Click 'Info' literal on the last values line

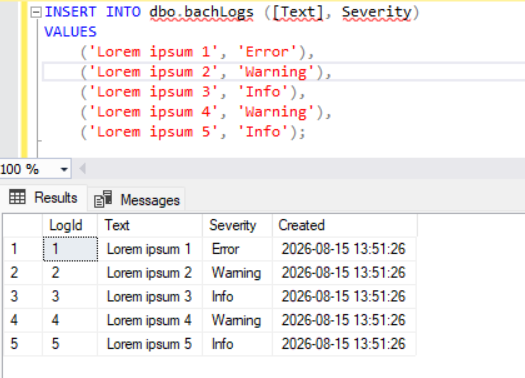tap(262, 132)
